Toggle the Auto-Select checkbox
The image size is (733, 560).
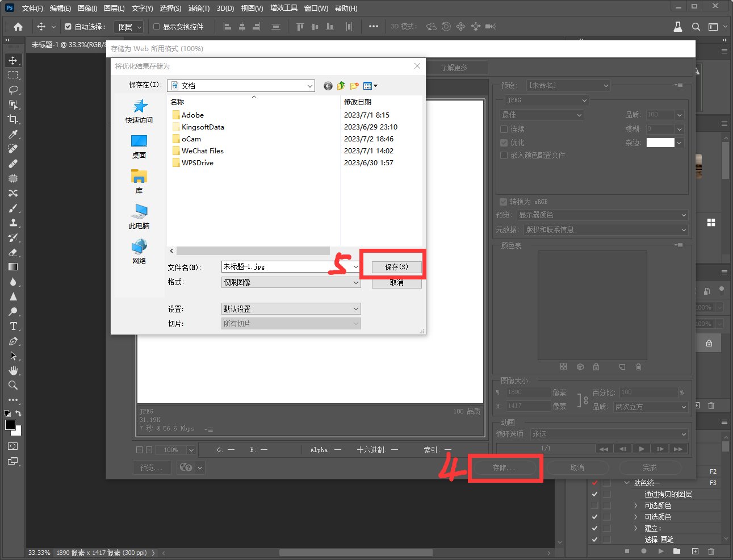[x=68, y=27]
